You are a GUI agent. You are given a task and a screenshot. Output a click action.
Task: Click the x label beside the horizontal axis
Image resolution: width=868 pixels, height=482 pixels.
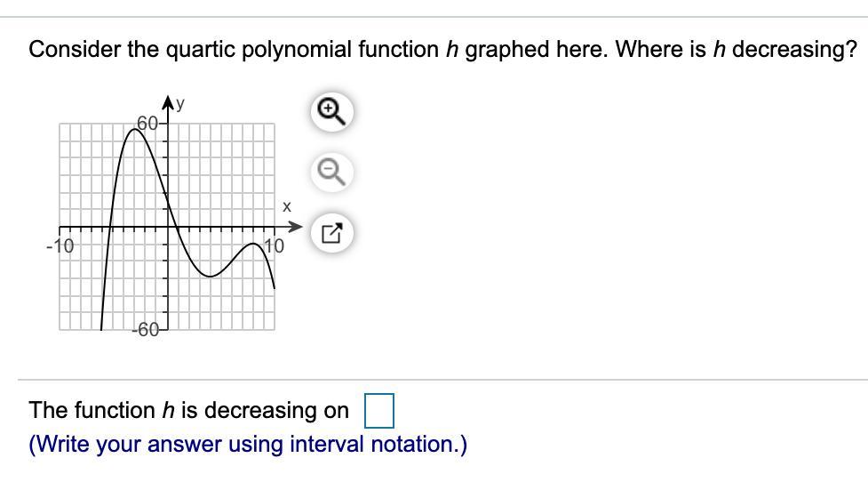click(x=287, y=206)
